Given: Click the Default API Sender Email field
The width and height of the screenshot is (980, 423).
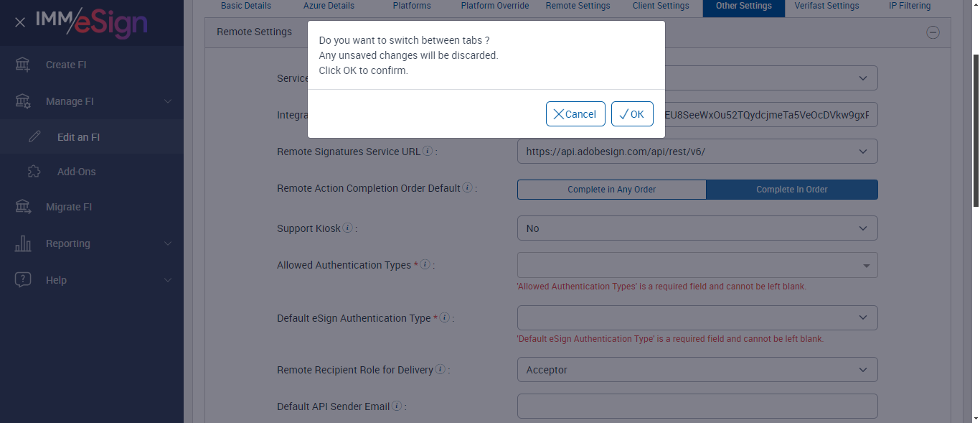Looking at the screenshot, I should (x=697, y=406).
